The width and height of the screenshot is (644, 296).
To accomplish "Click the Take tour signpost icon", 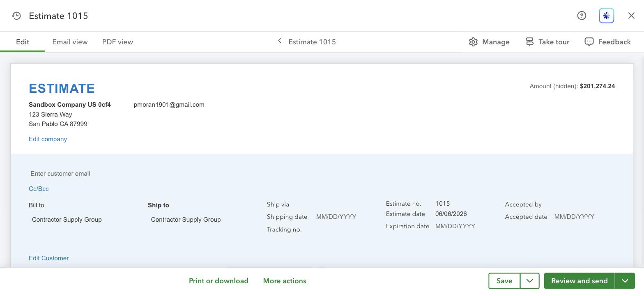I will click(529, 42).
